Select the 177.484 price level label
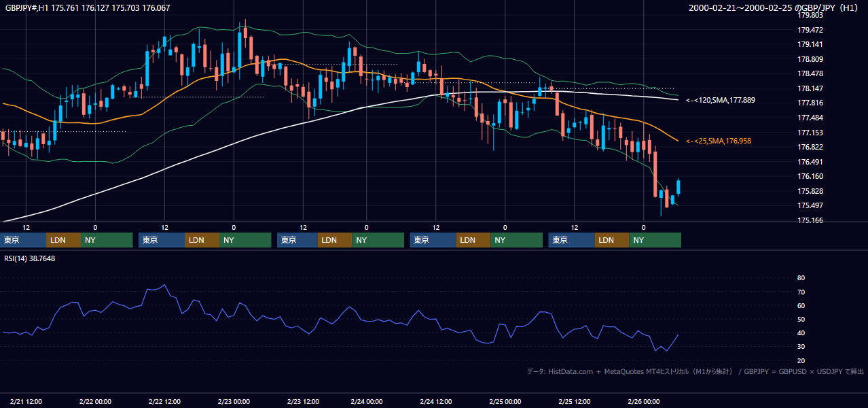Screen dimensions: 868x408 pos(810,118)
